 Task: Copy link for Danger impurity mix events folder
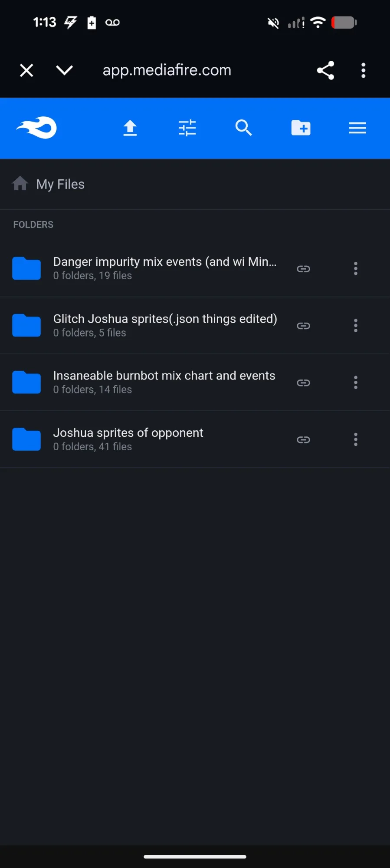[x=303, y=269]
